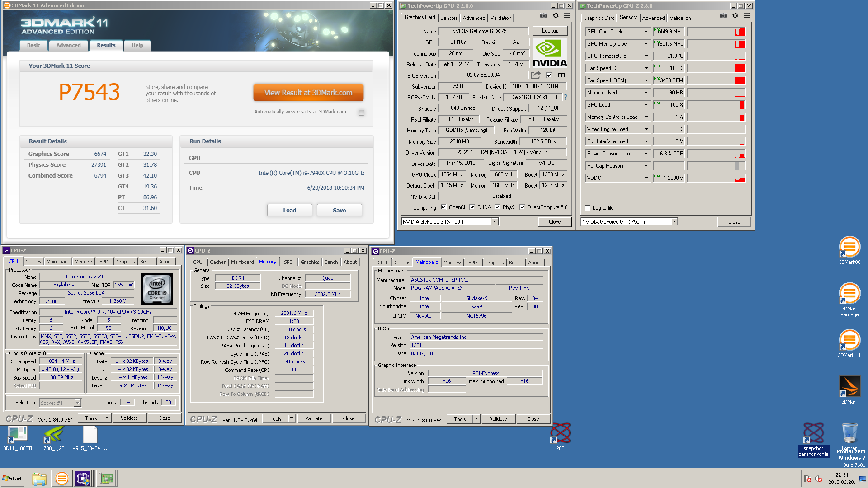Open the 3D11_1080Ti desktop file
This screenshot has height=488, width=868.
(18, 438)
